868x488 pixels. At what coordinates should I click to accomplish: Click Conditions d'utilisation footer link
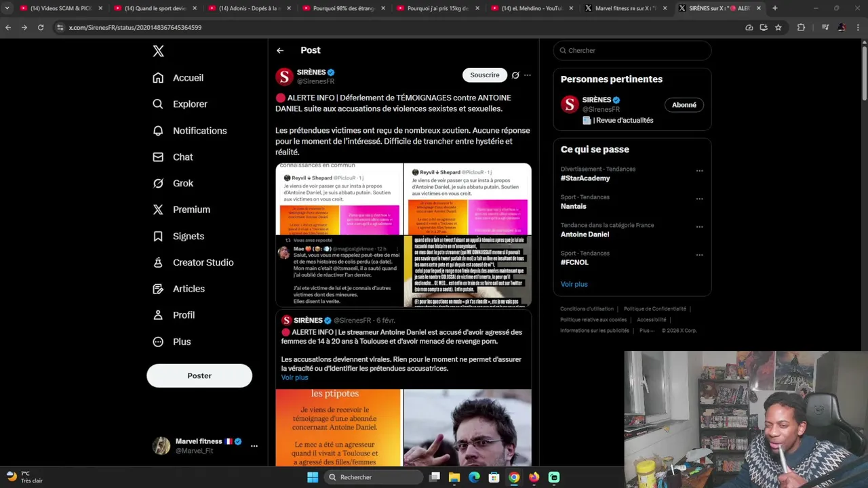(587, 309)
